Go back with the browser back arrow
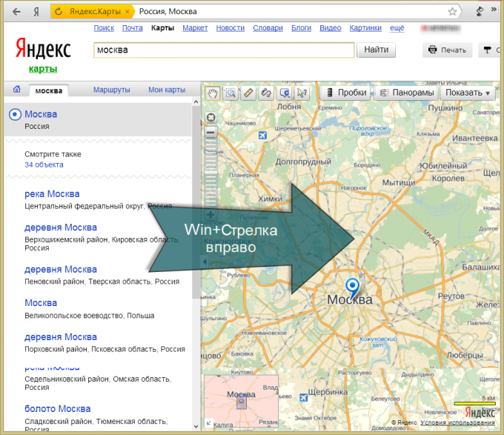The image size is (504, 435). coord(16,12)
